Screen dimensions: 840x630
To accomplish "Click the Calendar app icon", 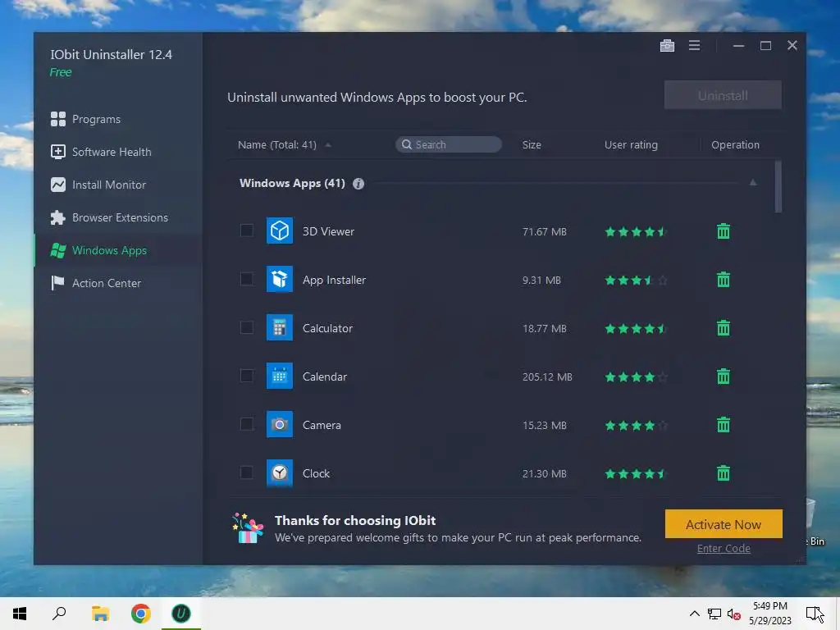I will click(x=280, y=376).
